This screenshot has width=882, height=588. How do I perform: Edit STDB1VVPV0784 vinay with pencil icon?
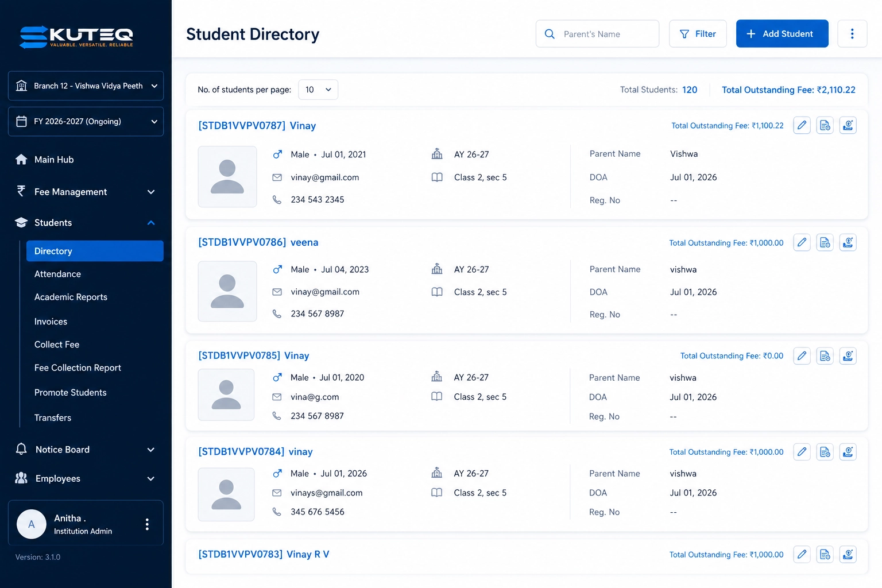click(x=802, y=452)
